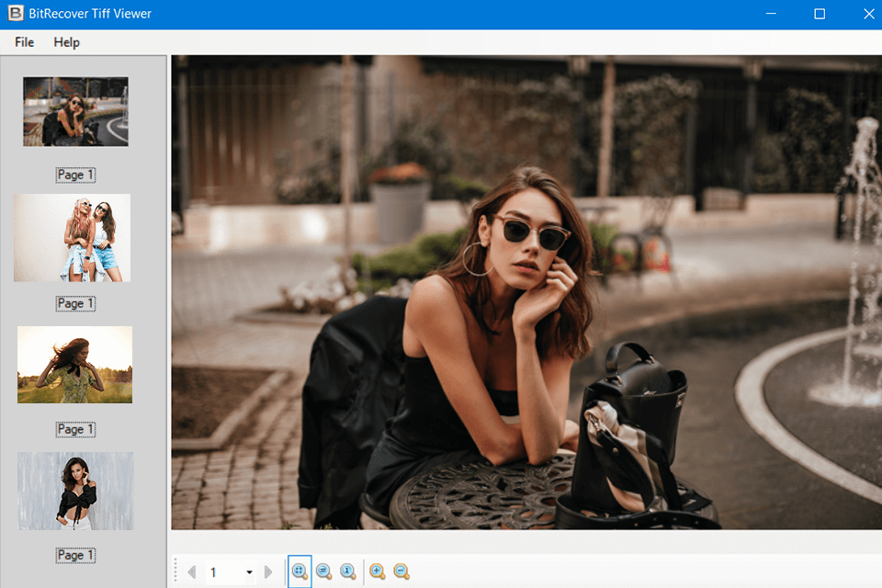Screen dimensions: 882x588
Task: Click the Page 1 label under fountain thumbnail
Action: (75, 175)
